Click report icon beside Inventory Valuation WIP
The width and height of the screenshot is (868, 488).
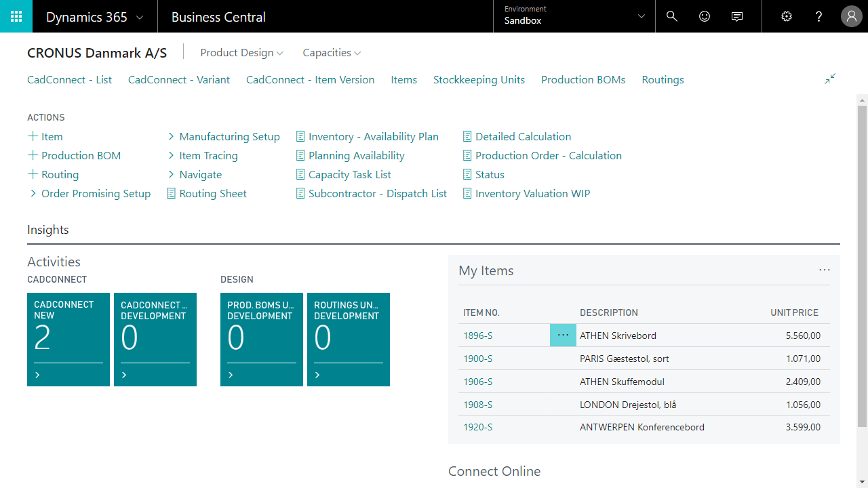(467, 193)
